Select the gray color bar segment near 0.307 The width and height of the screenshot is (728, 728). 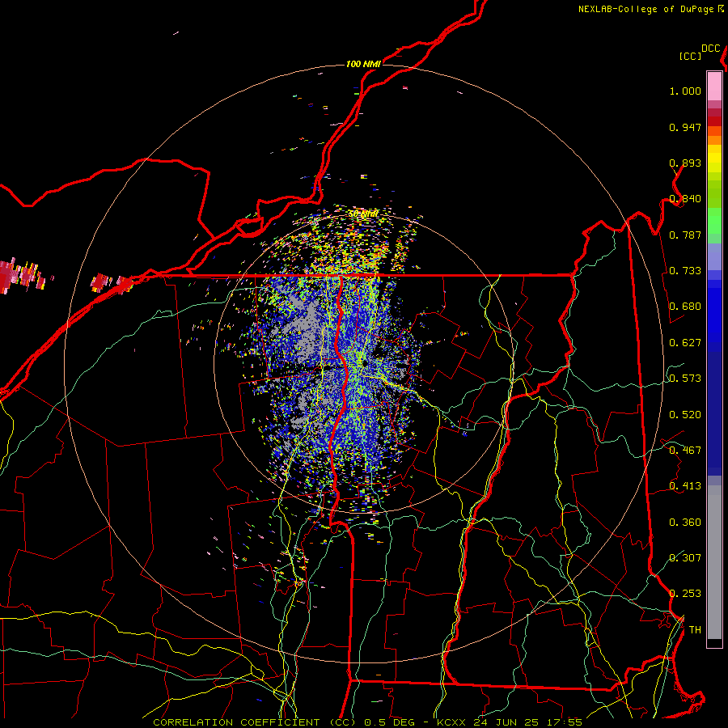pyautogui.click(x=714, y=562)
